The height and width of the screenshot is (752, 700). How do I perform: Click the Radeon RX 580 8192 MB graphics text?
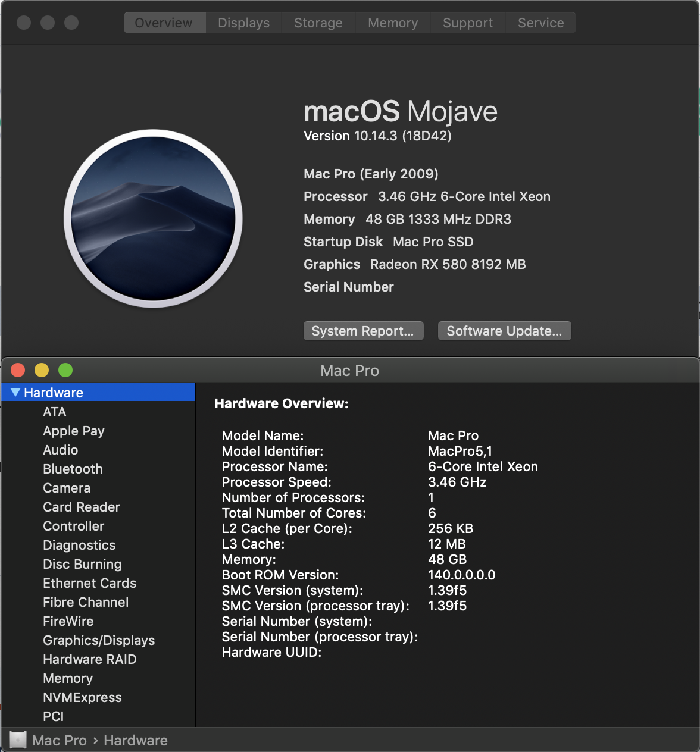448,264
